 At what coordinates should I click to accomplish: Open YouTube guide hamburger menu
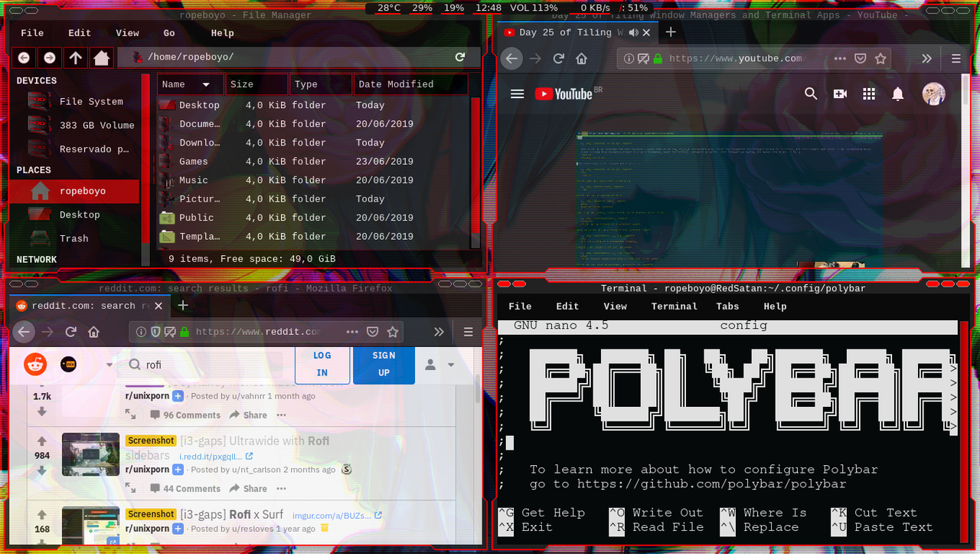click(517, 93)
